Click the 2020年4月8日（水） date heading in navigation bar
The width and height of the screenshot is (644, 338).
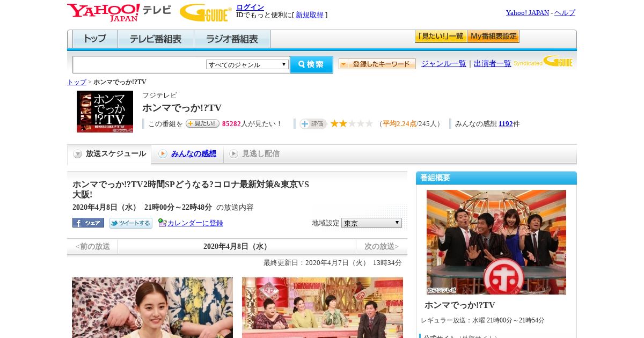[x=237, y=247]
